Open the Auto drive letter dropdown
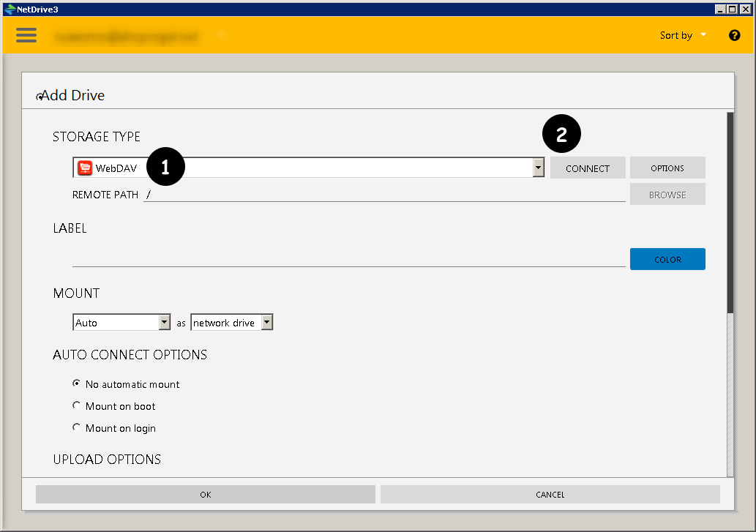Image resolution: width=756 pixels, height=532 pixels. pyautogui.click(x=165, y=323)
